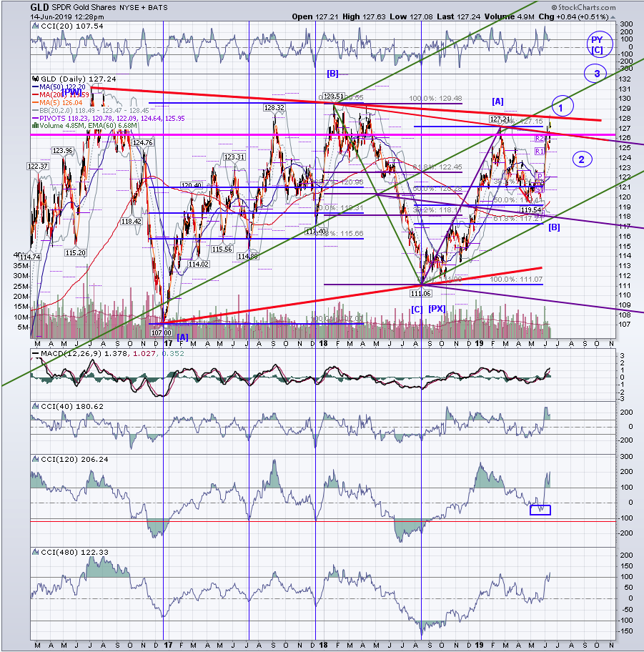The height and width of the screenshot is (652, 644).
Task: Click the area-chart icon beside CCI(120)
Action: (35, 460)
